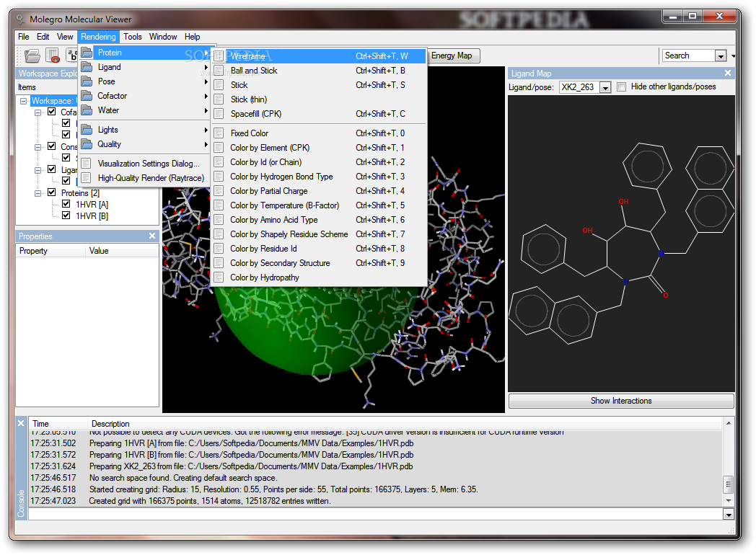The image size is (756, 555).
Task: Open the Help menu
Action: pos(192,37)
